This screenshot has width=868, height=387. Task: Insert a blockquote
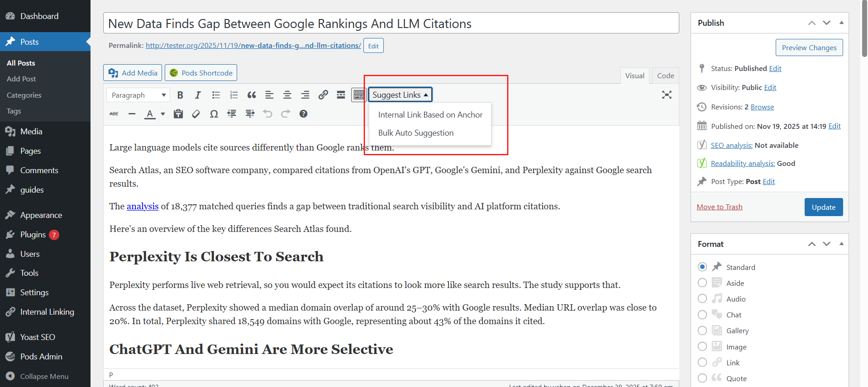click(x=252, y=95)
